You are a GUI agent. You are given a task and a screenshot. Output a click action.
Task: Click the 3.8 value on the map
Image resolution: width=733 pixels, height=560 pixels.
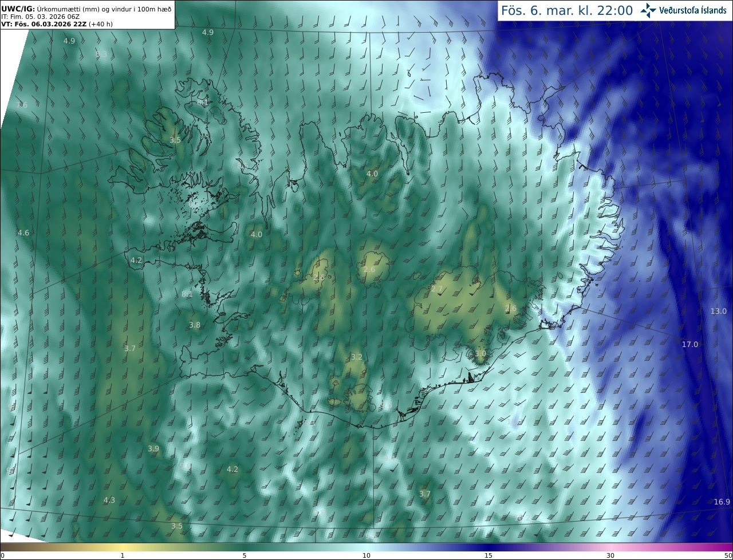(x=195, y=325)
